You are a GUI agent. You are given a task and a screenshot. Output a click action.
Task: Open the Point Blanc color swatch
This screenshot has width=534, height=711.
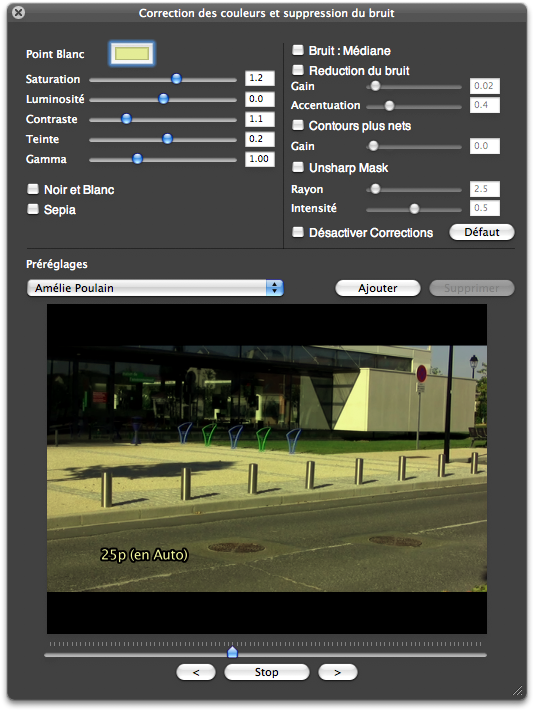click(x=132, y=54)
